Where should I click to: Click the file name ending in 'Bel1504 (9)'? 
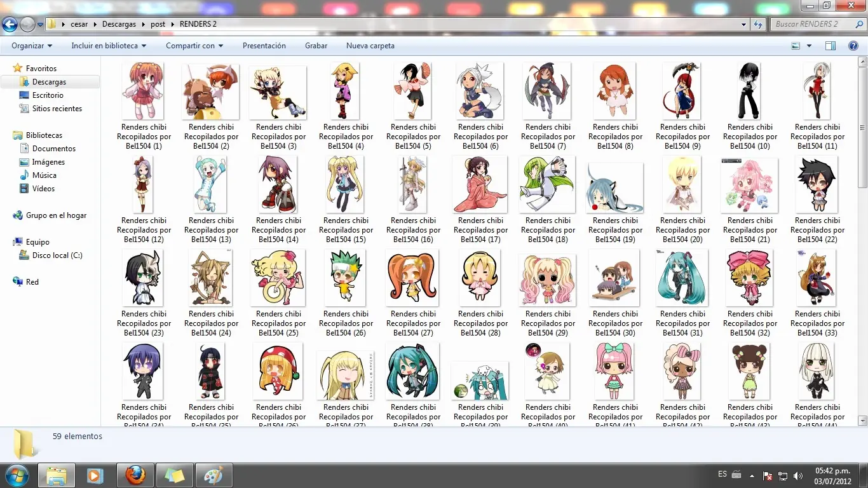click(x=682, y=137)
